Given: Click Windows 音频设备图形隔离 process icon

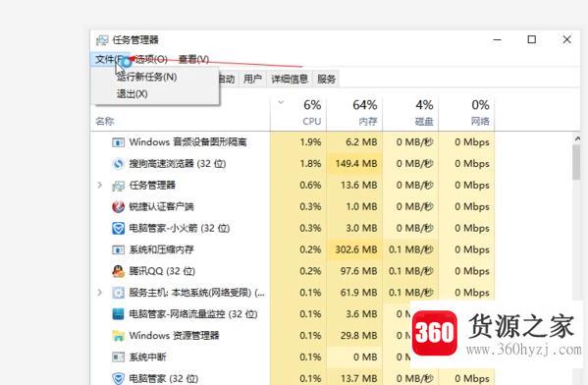Looking at the screenshot, I should coord(118,142).
